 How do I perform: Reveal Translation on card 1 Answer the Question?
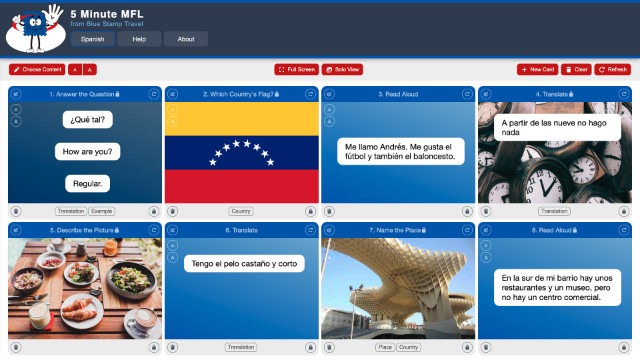pos(71,211)
